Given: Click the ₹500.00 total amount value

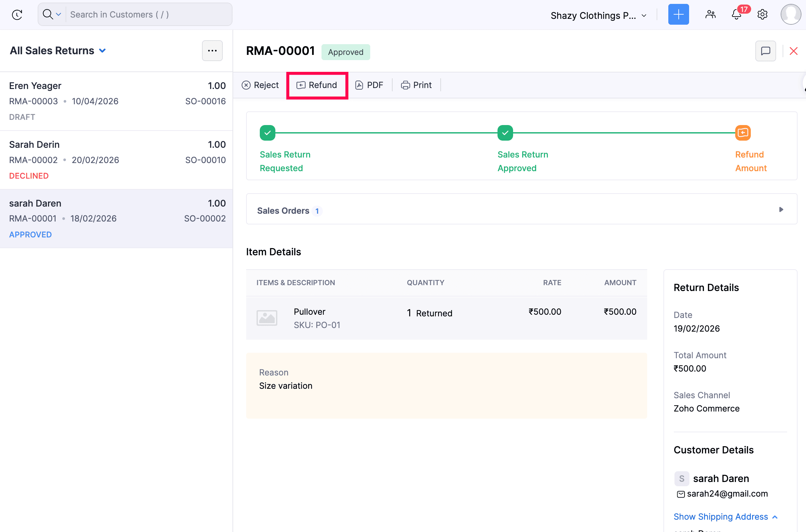Looking at the screenshot, I should (690, 368).
